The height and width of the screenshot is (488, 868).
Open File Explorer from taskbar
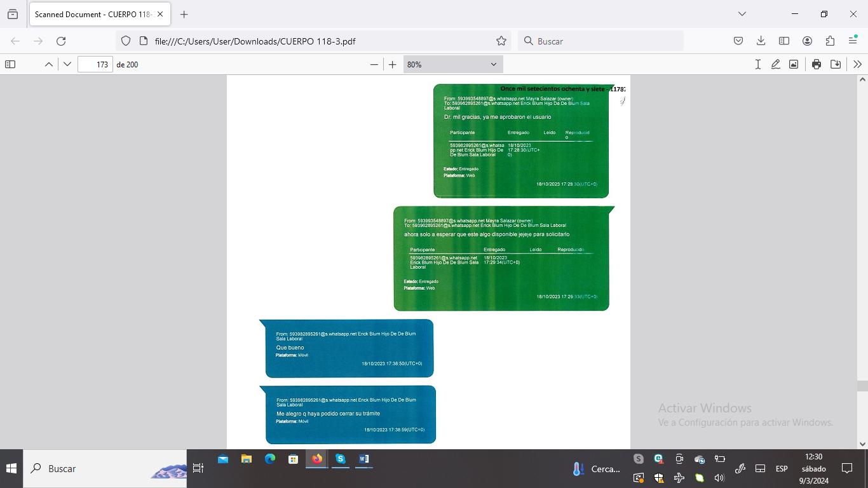[246, 459]
